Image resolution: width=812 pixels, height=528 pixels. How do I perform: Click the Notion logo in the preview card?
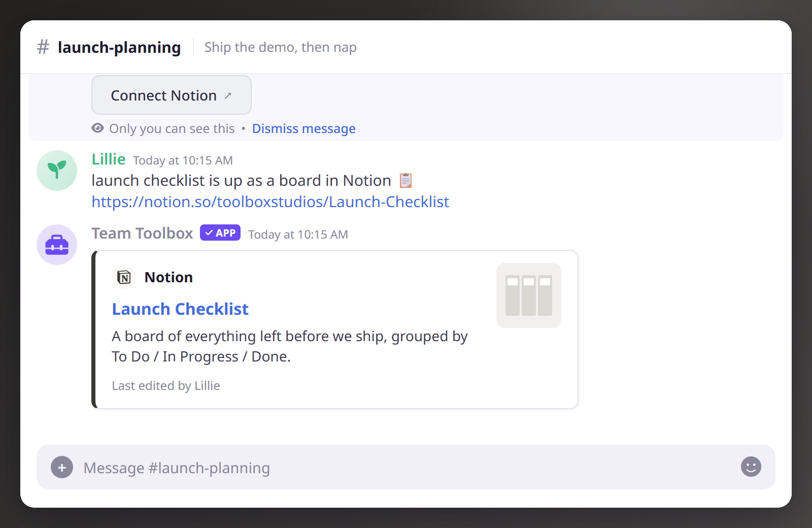[x=124, y=277]
